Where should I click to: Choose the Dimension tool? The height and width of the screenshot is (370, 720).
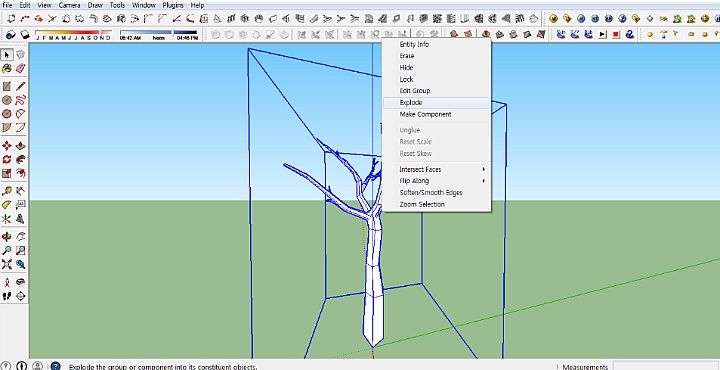(21, 191)
